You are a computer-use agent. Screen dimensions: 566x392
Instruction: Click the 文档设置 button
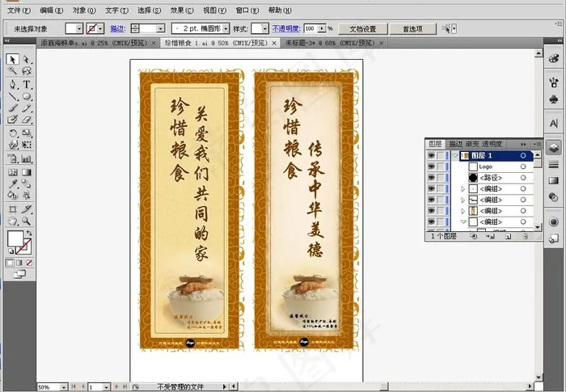(361, 28)
